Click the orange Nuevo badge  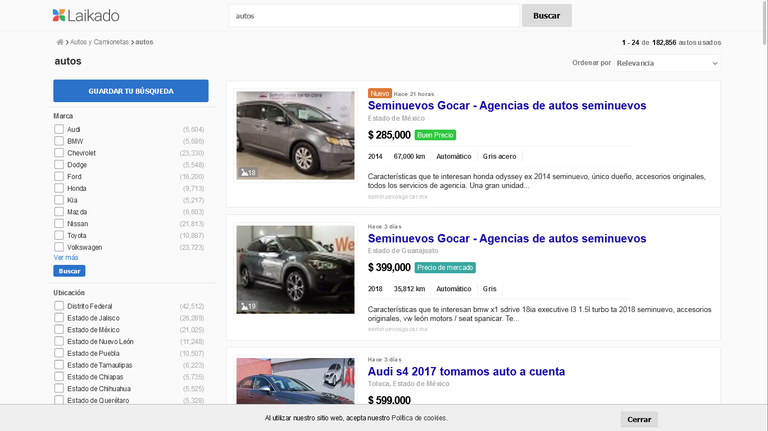380,93
